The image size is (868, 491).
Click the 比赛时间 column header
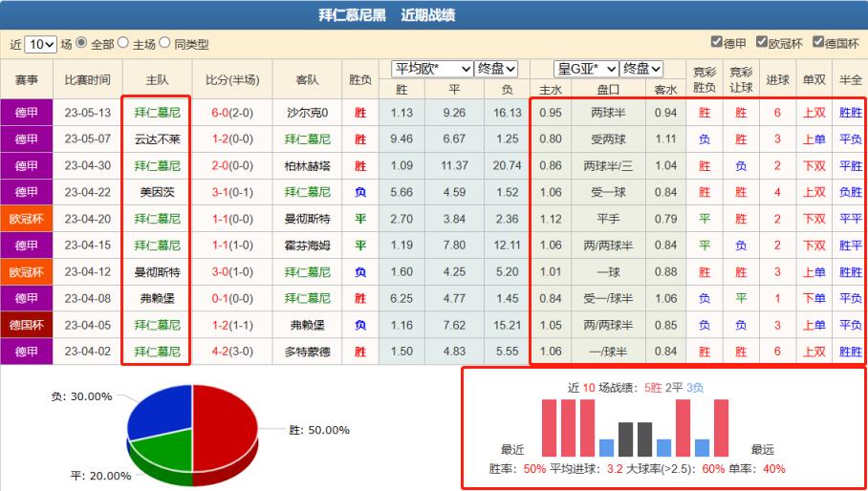point(87,79)
